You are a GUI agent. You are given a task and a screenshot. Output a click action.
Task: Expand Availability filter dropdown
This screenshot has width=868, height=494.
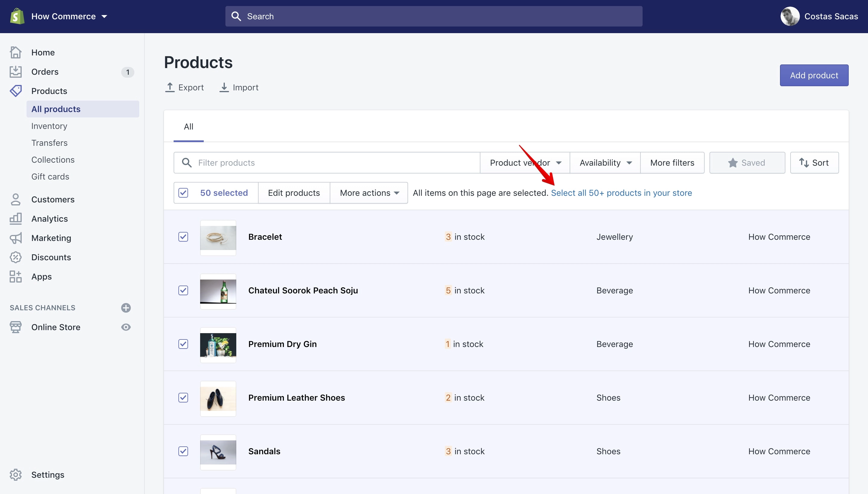pyautogui.click(x=605, y=163)
